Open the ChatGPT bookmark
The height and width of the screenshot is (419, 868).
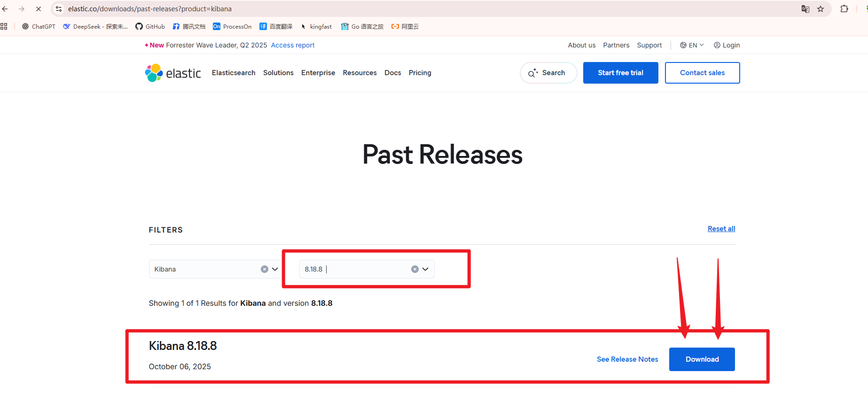pos(39,27)
